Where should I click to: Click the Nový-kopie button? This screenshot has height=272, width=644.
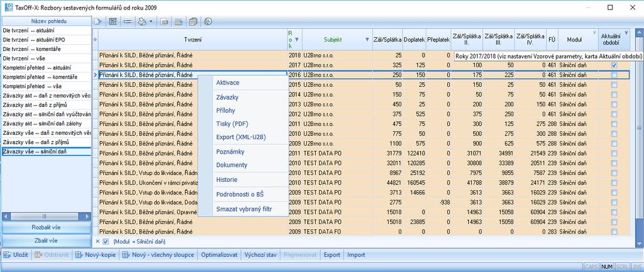[x=97, y=255]
